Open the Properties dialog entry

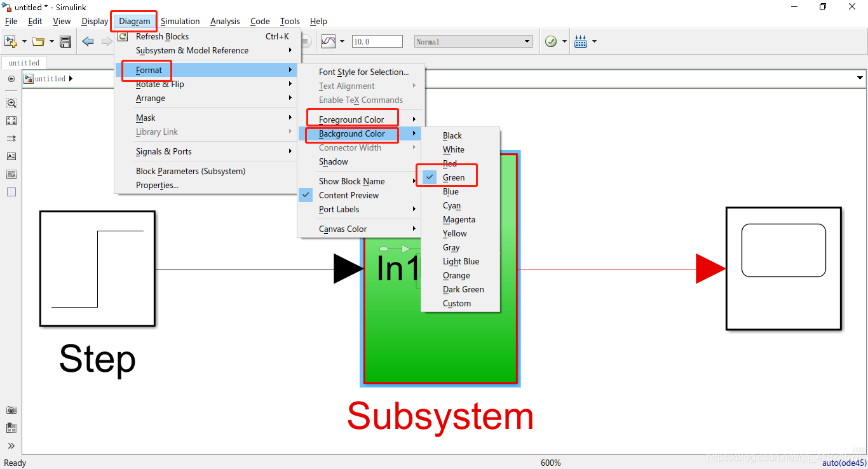coord(158,185)
